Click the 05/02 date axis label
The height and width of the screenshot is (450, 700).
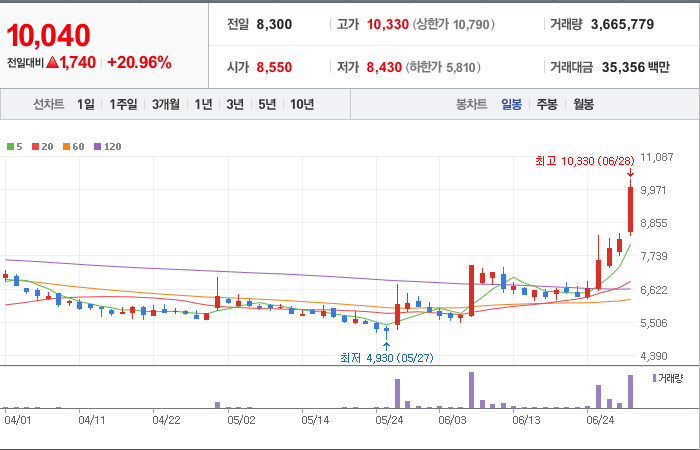pyautogui.click(x=241, y=420)
